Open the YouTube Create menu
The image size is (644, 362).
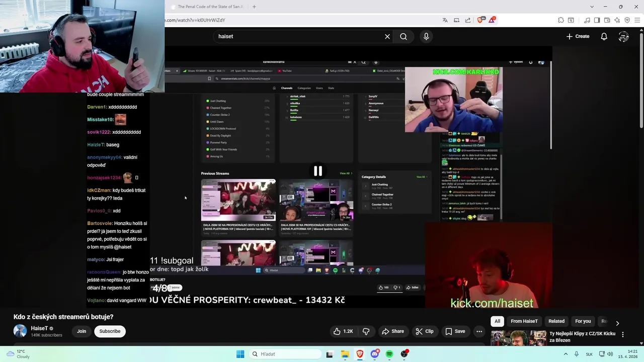pyautogui.click(x=578, y=36)
